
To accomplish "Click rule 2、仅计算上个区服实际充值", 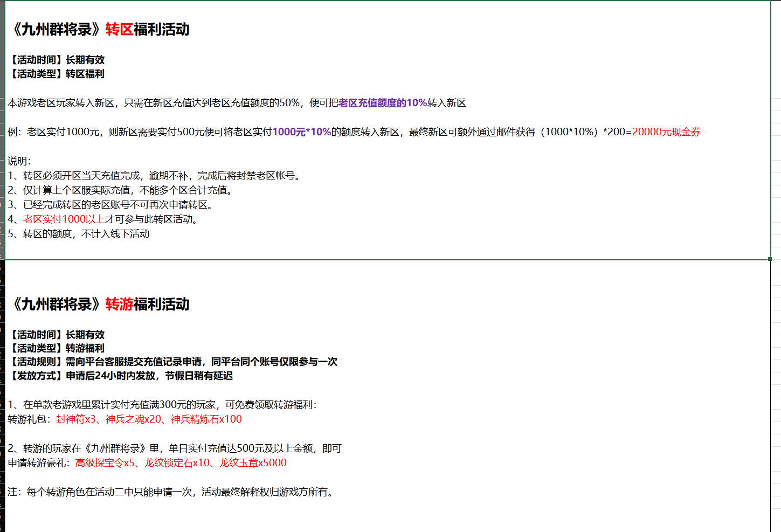I will 121,190.
